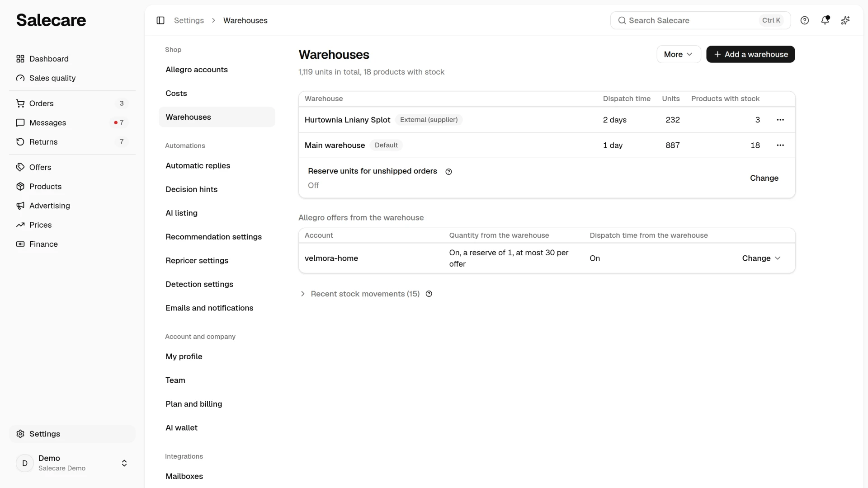Click the Advertising megaphone icon
The width and height of the screenshot is (868, 488).
20,206
